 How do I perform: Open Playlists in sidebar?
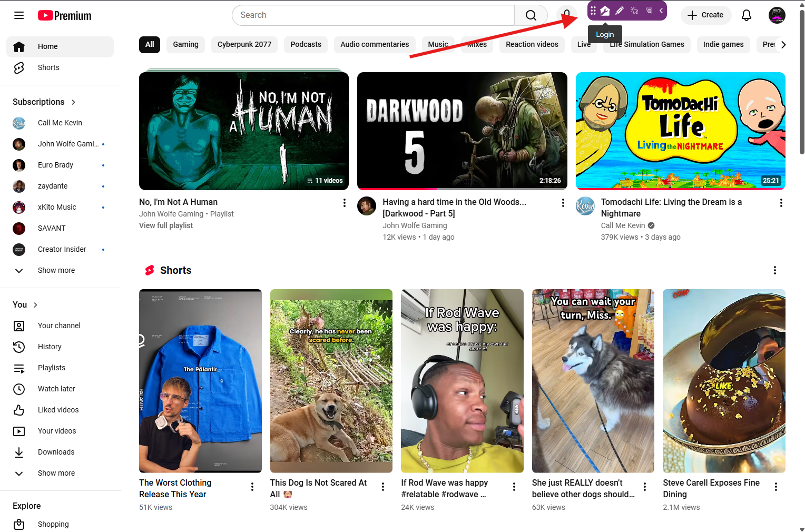click(60, 368)
